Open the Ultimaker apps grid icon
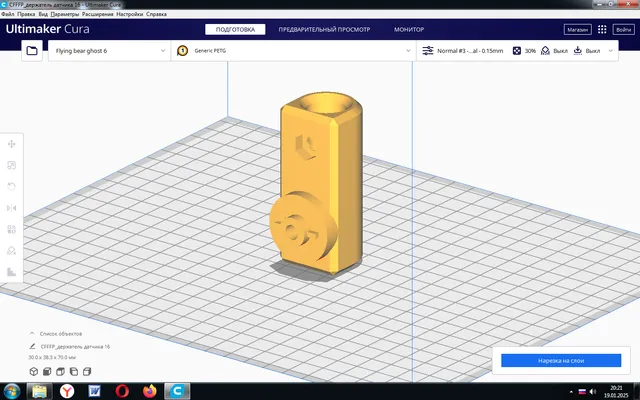 (x=602, y=29)
